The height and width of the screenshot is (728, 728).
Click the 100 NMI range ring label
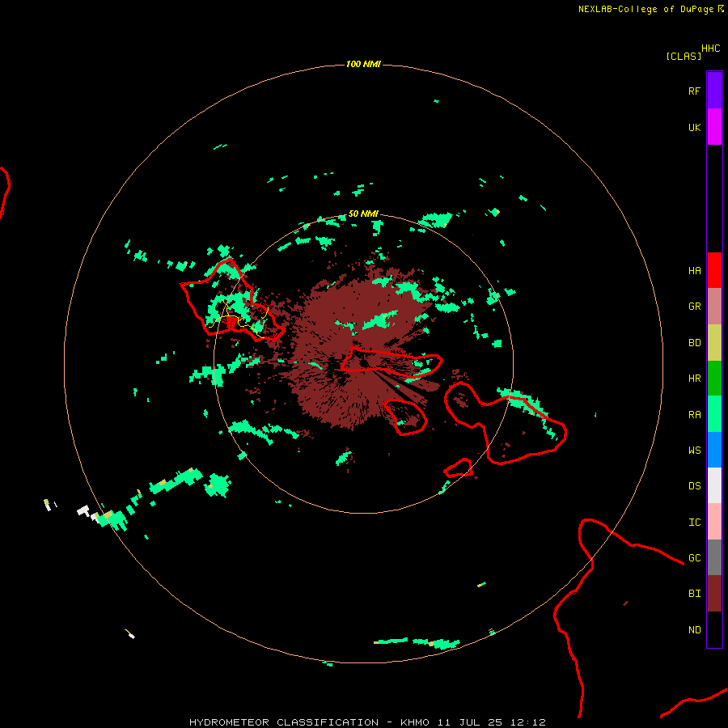[363, 64]
